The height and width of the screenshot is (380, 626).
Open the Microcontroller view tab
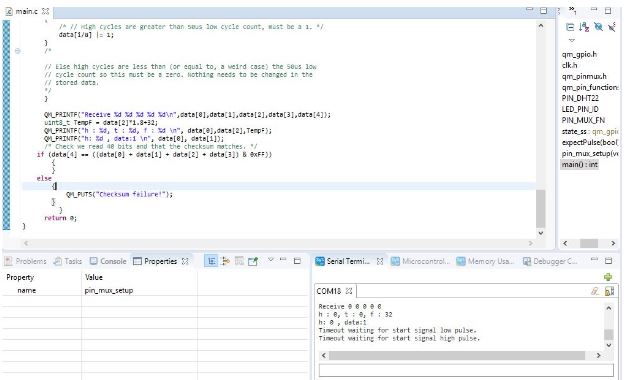(420, 261)
